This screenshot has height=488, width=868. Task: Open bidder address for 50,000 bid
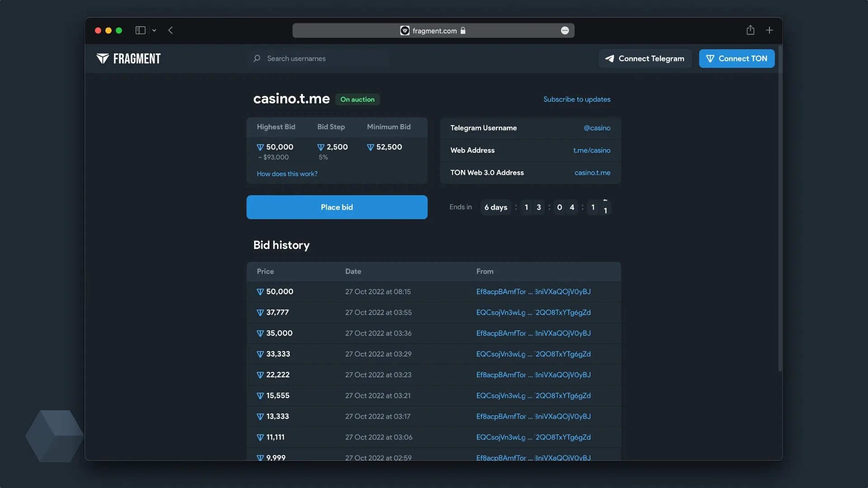(x=533, y=292)
